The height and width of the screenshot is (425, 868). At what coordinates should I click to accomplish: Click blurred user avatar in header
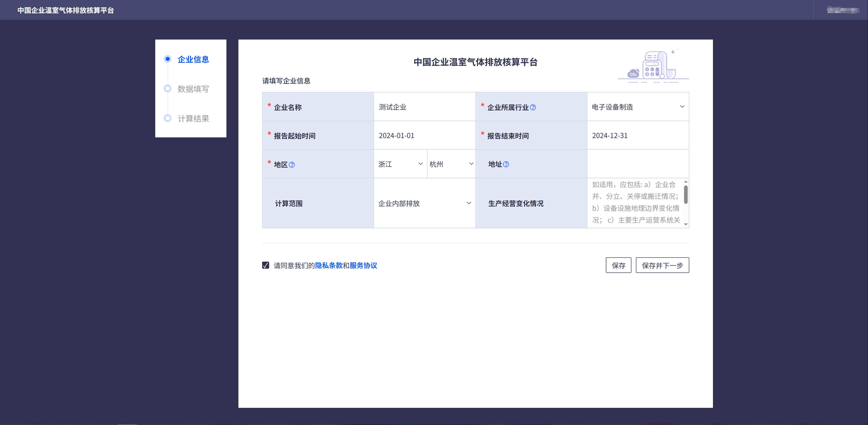843,10
